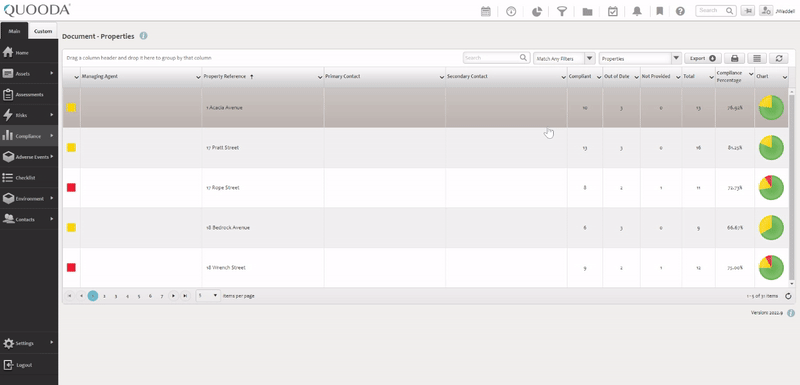This screenshot has width=800, height=385.
Task: Open the pie chart reports icon
Action: point(537,11)
